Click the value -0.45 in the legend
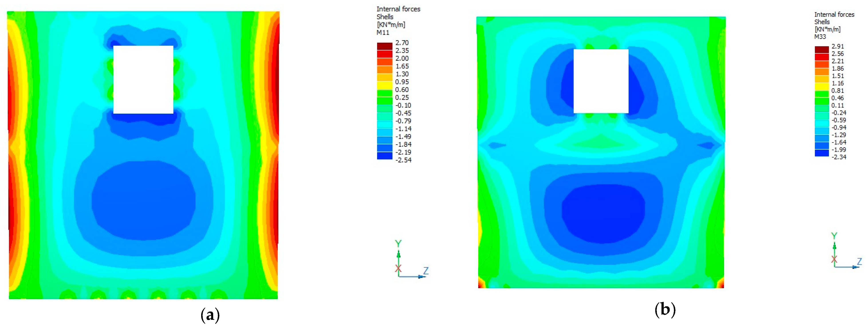The width and height of the screenshot is (868, 332). tap(403, 113)
